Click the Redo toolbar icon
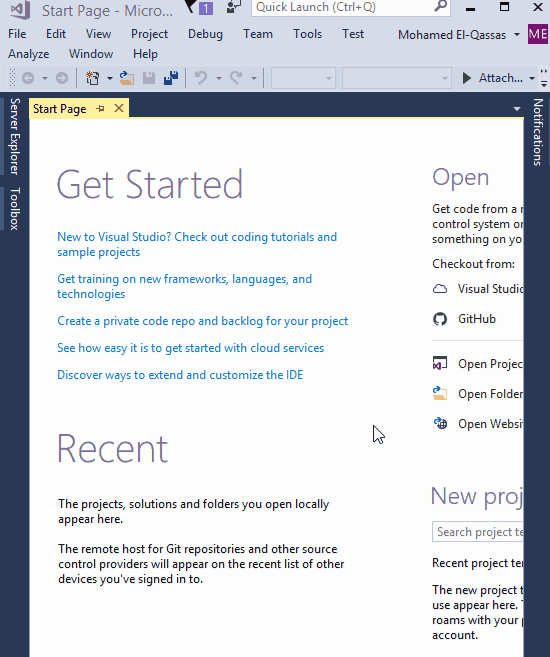This screenshot has width=550, height=657. coord(236,78)
